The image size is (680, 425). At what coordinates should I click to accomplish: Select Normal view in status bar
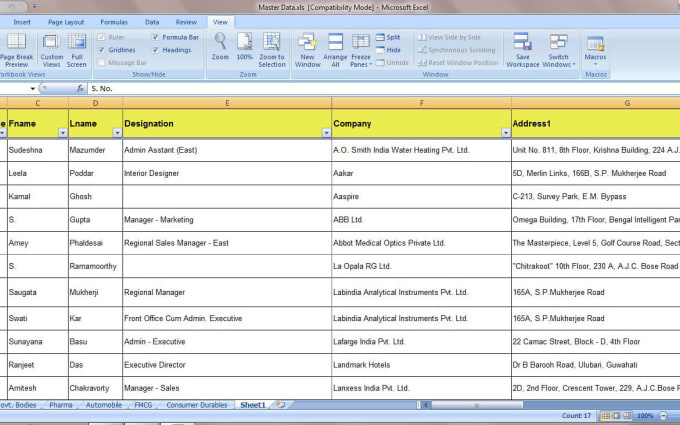coord(605,416)
